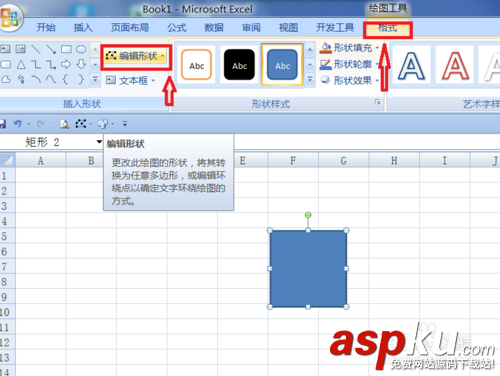Select the Right Brace shape

coord(81,79)
